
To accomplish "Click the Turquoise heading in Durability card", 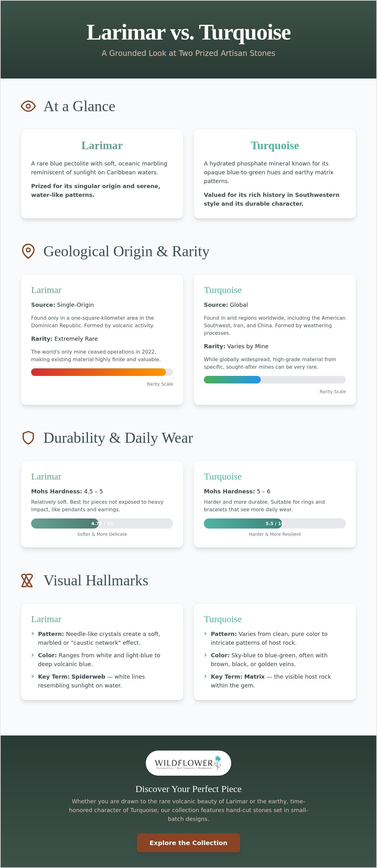I will click(223, 476).
